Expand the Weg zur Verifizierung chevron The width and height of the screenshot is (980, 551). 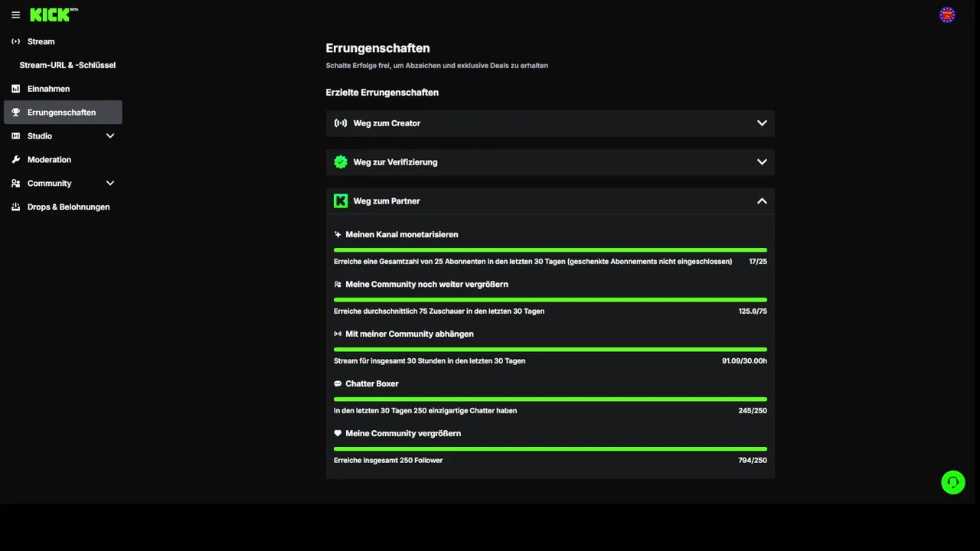pos(762,162)
